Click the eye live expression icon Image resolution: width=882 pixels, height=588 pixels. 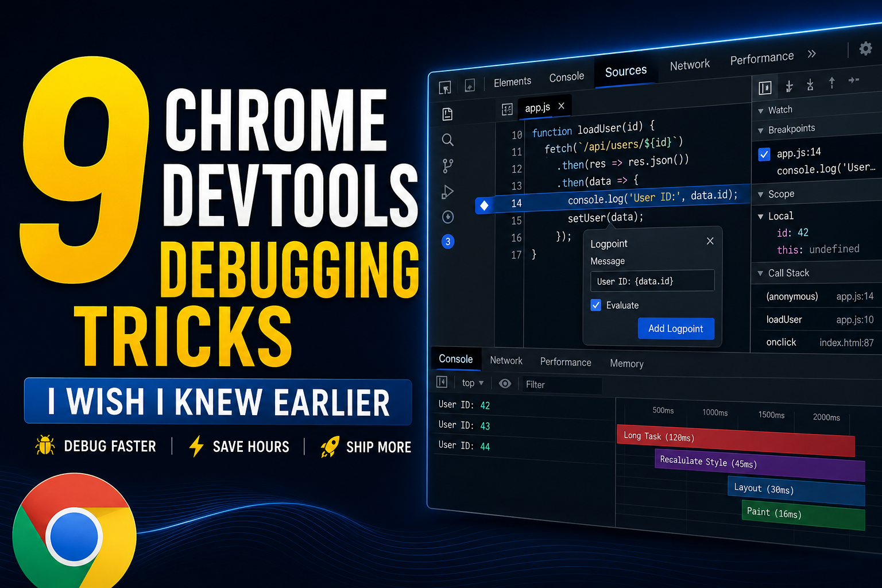coord(505,384)
